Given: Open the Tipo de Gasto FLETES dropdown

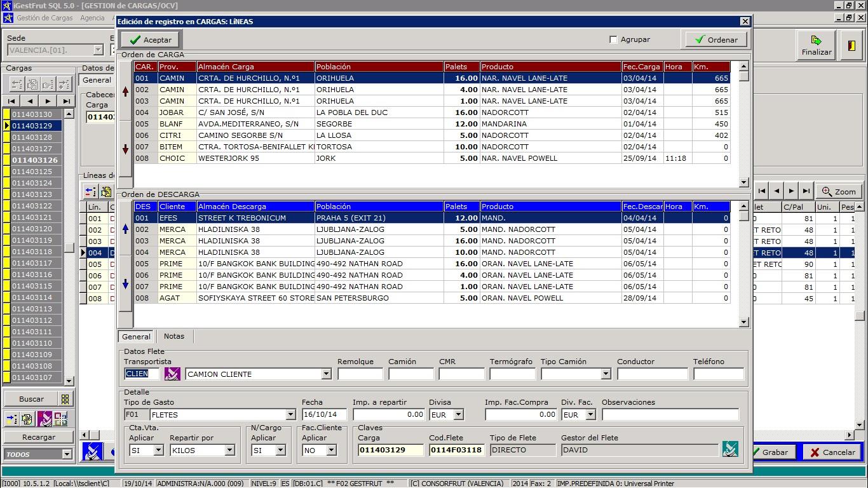Looking at the screenshot, I should coord(290,415).
